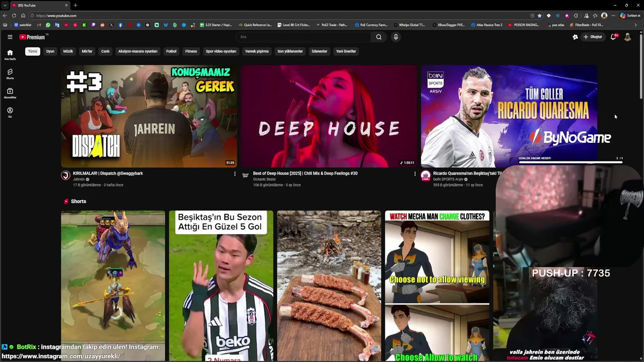The height and width of the screenshot is (362, 644).
Task: Open the notifications bell
Action: pyautogui.click(x=613, y=37)
